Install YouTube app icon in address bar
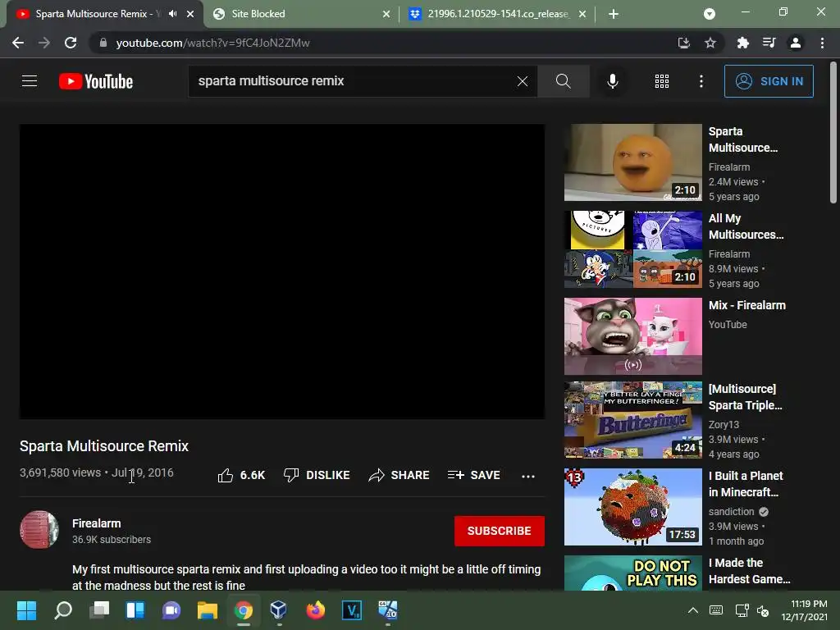The width and height of the screenshot is (840, 630). click(x=684, y=43)
